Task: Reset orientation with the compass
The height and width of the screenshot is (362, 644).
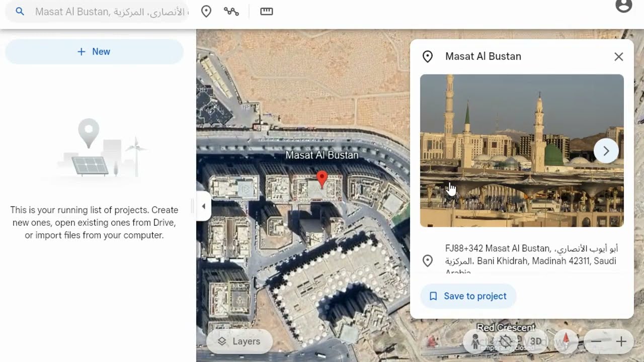Action: point(566,342)
